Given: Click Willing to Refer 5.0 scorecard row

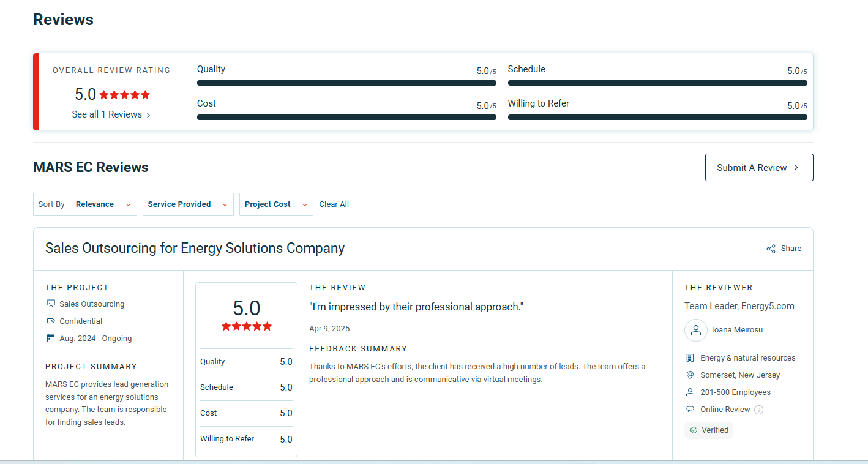Looking at the screenshot, I should [x=246, y=439].
